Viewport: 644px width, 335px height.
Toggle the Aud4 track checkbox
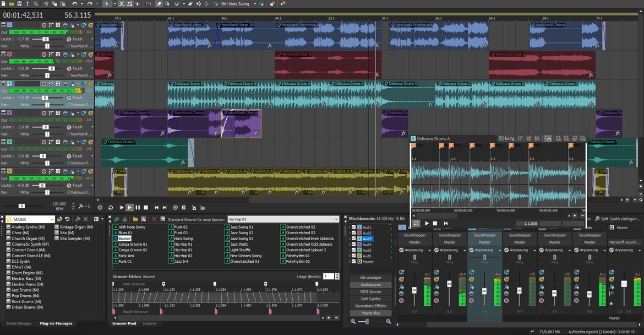(x=353, y=245)
